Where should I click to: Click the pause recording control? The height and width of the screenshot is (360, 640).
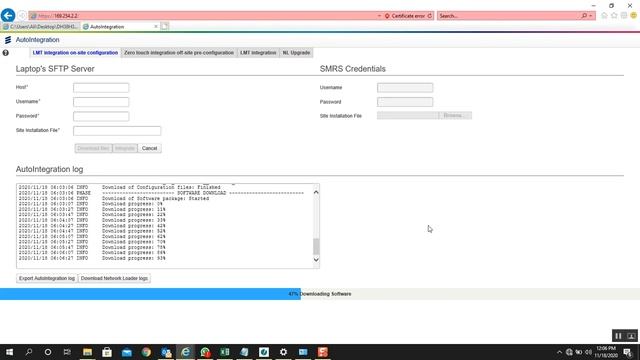pos(618,336)
